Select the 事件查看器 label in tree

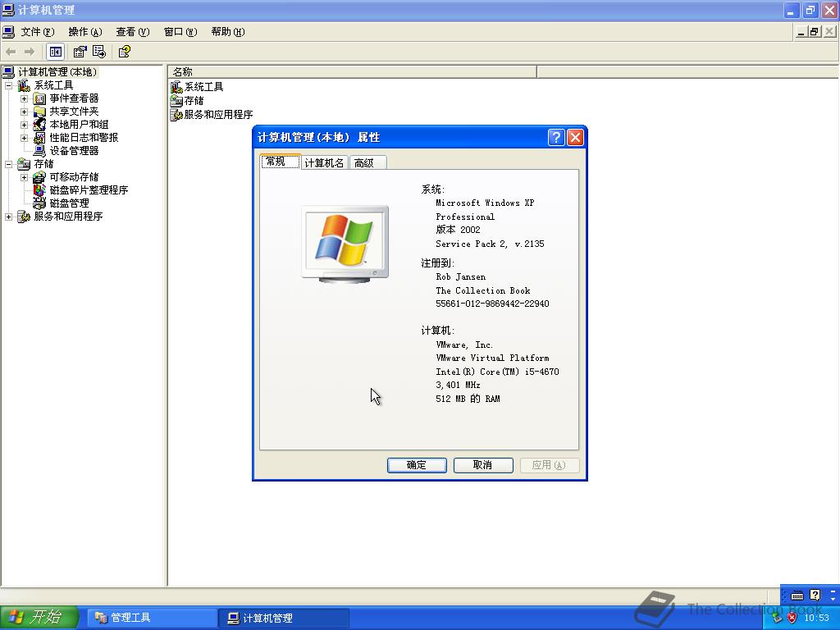(x=75, y=98)
